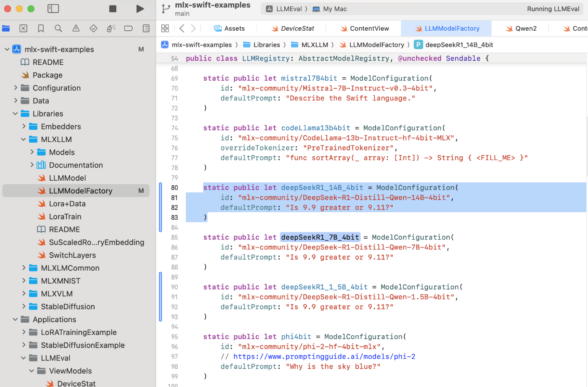Stop the running LLMEval task

[x=113, y=8]
